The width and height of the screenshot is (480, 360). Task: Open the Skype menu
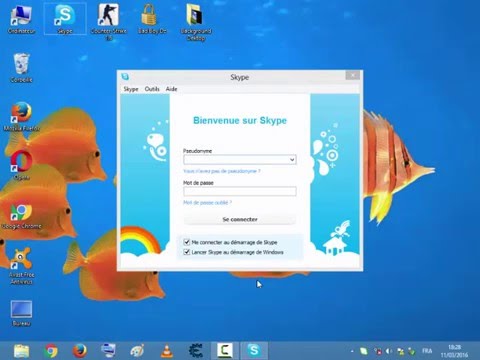click(131, 89)
